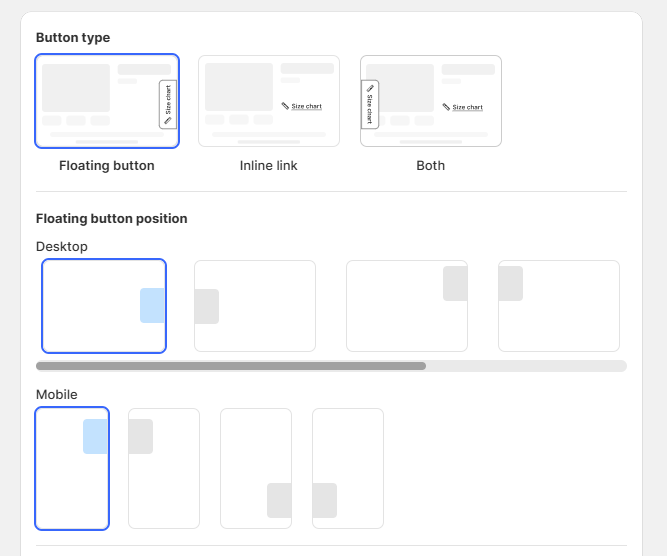
Task: Select the Floating button type card
Action: pyautogui.click(x=107, y=101)
